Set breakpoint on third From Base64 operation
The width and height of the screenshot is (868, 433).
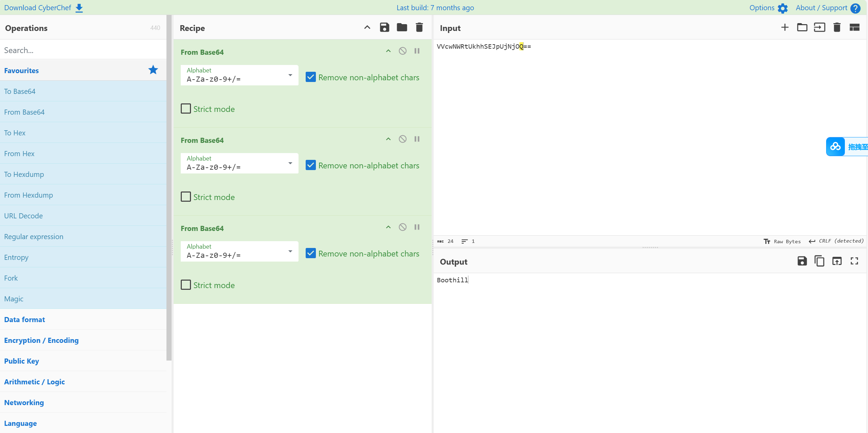coord(417,227)
